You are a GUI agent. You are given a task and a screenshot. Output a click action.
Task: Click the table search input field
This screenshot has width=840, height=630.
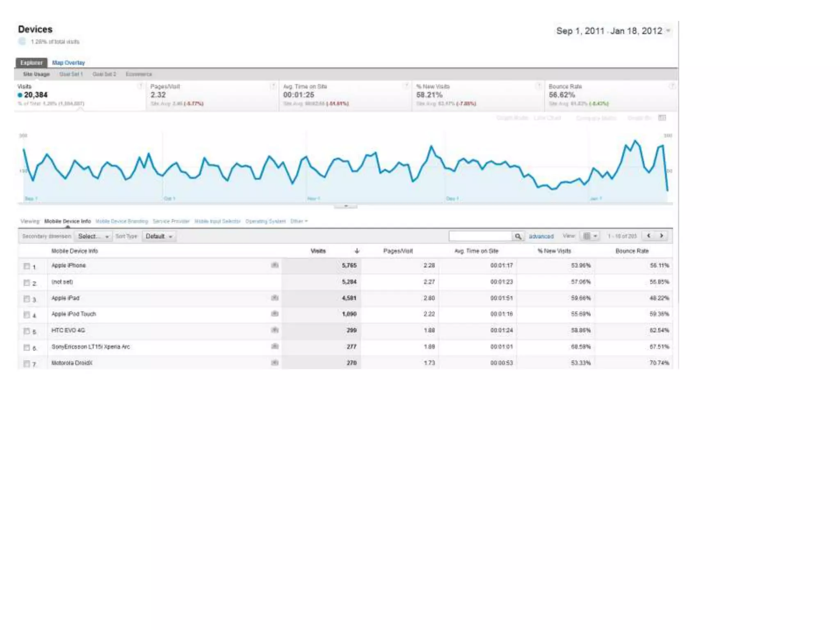(480, 236)
